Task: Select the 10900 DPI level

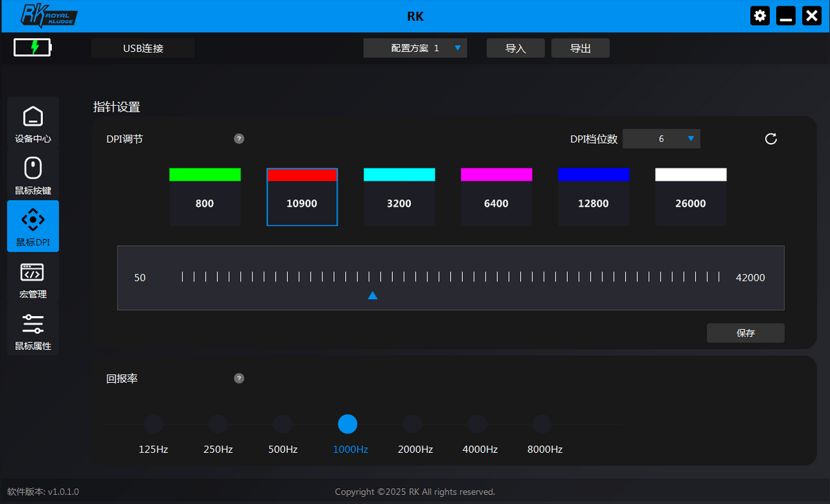Action: pos(302,203)
